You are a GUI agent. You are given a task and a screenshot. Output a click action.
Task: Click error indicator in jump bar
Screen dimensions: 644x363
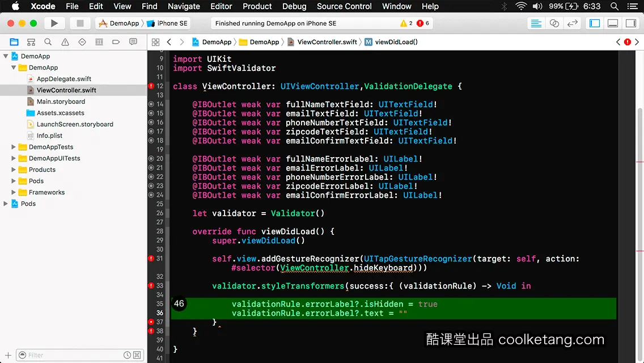628,42
